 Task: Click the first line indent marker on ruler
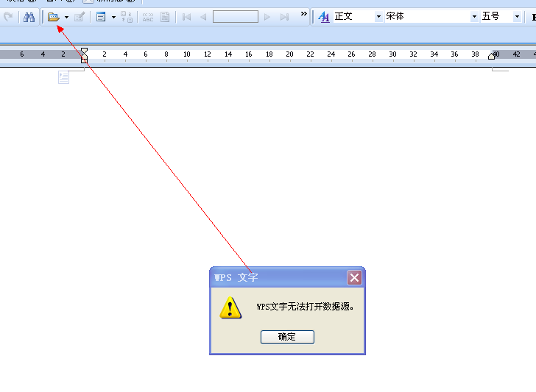click(x=84, y=51)
